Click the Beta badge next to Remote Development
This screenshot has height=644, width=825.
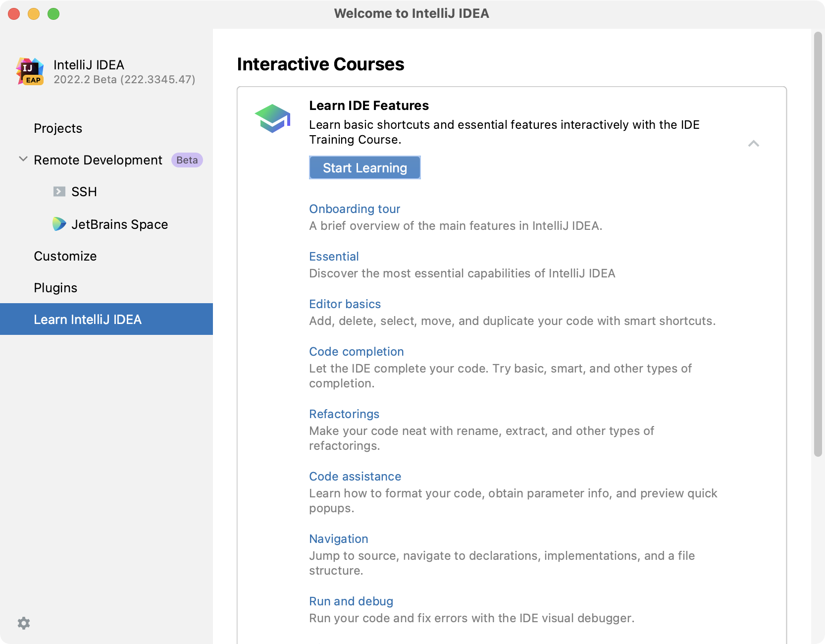(187, 160)
